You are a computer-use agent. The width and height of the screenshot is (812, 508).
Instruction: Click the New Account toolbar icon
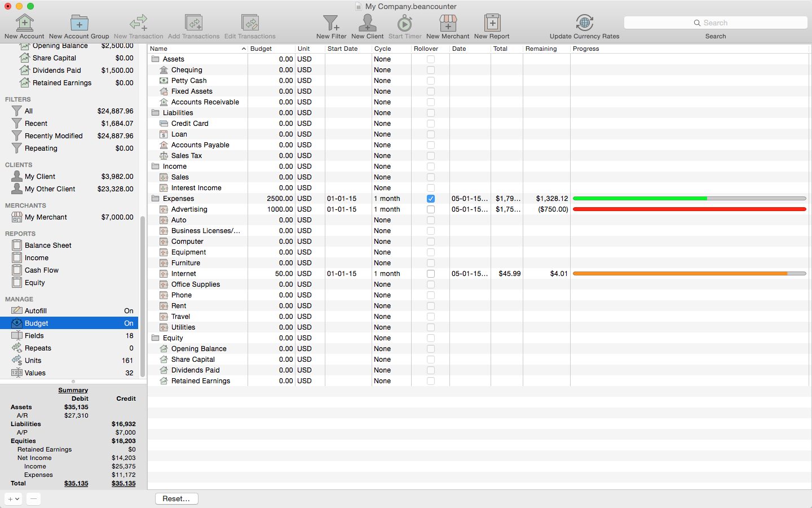click(24, 23)
